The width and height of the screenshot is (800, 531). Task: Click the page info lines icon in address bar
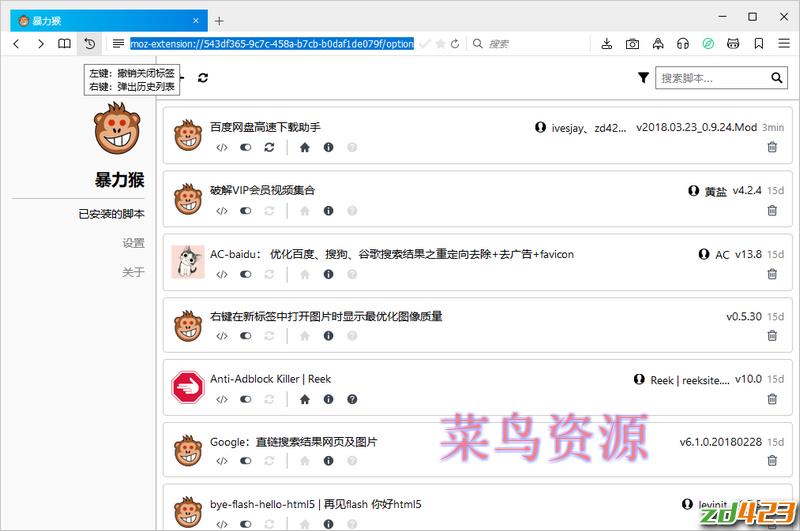[118, 44]
